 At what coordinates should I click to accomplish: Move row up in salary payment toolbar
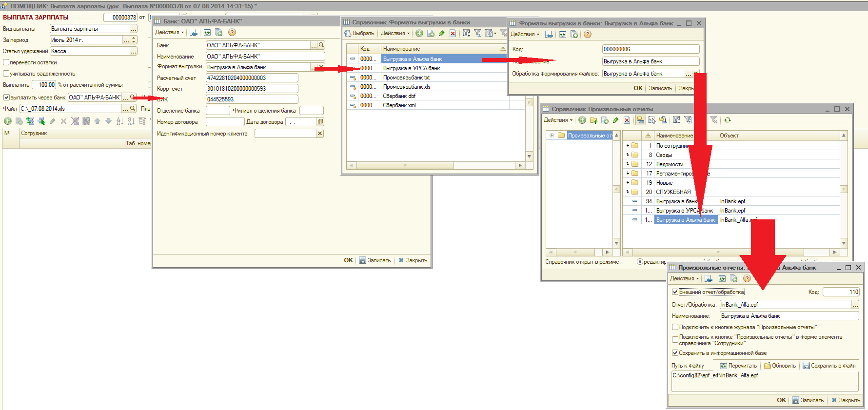[97, 121]
